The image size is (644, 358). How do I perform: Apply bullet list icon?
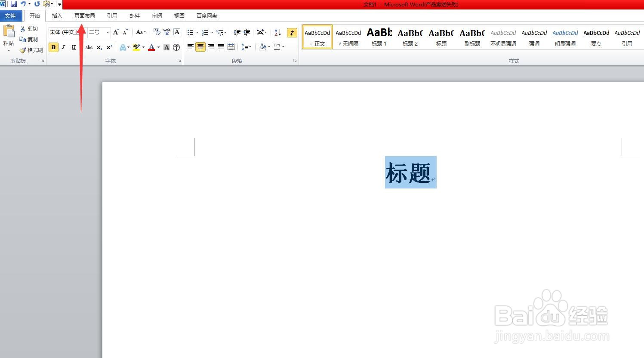(x=190, y=32)
